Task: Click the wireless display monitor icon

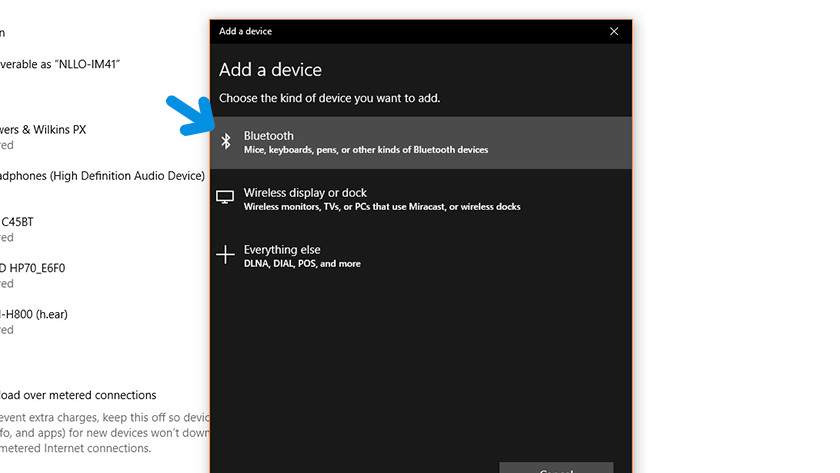Action: 226,198
